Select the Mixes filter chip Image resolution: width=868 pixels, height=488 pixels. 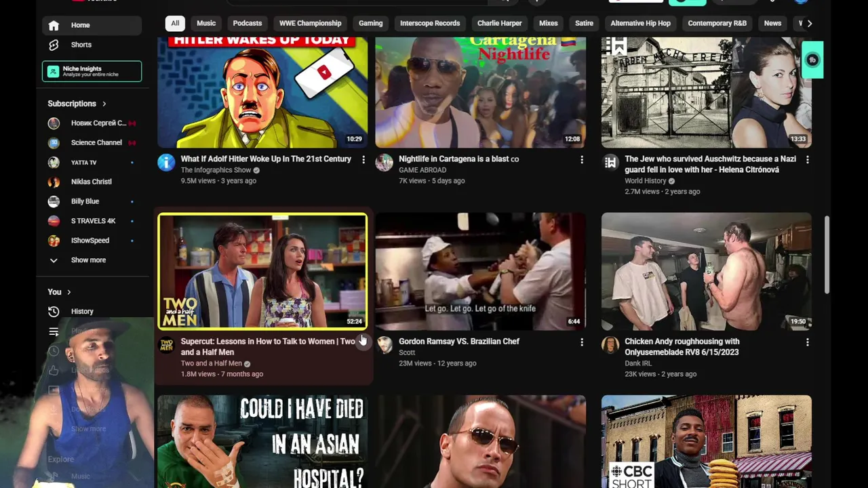coord(548,23)
